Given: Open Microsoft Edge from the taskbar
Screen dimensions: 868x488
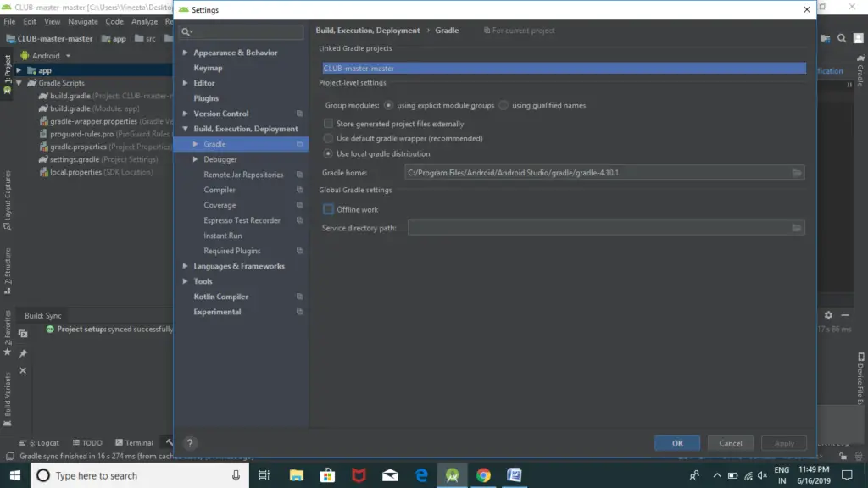Looking at the screenshot, I should (x=421, y=475).
